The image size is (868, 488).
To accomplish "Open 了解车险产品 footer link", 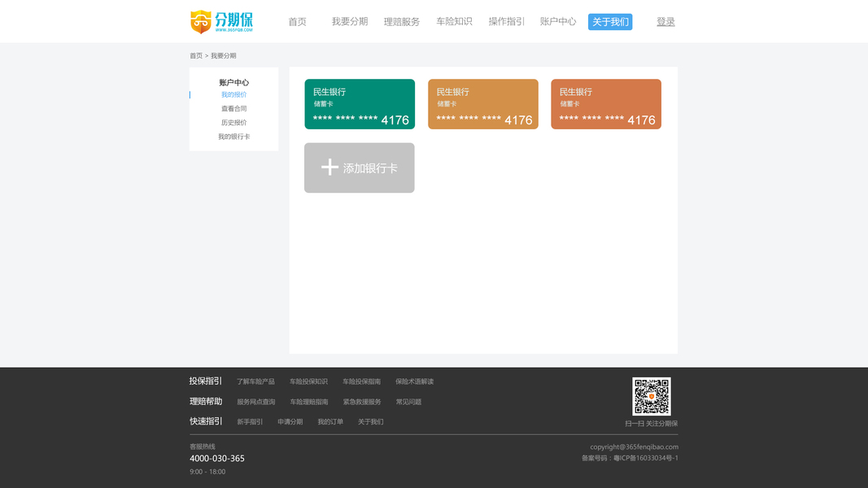I will (x=255, y=381).
